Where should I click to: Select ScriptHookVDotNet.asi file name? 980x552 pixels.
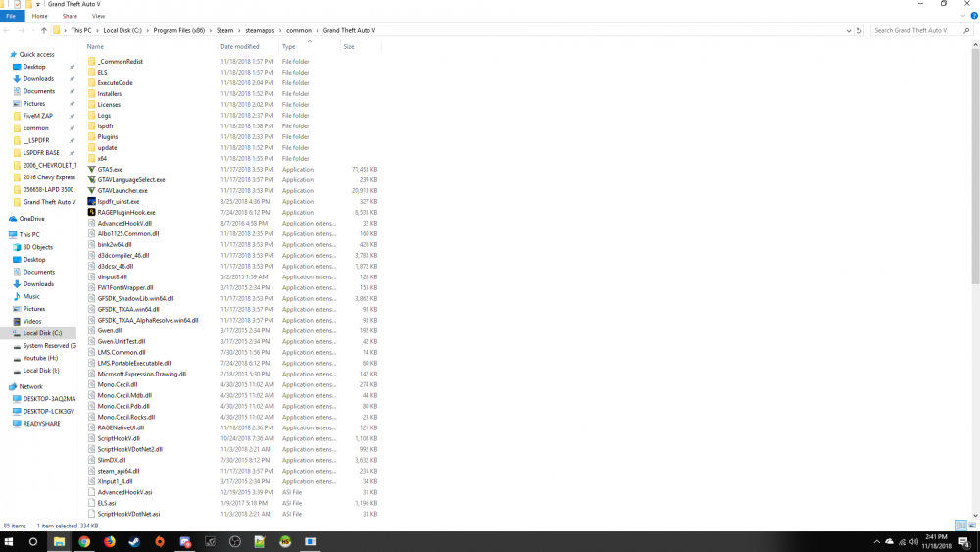[128, 514]
